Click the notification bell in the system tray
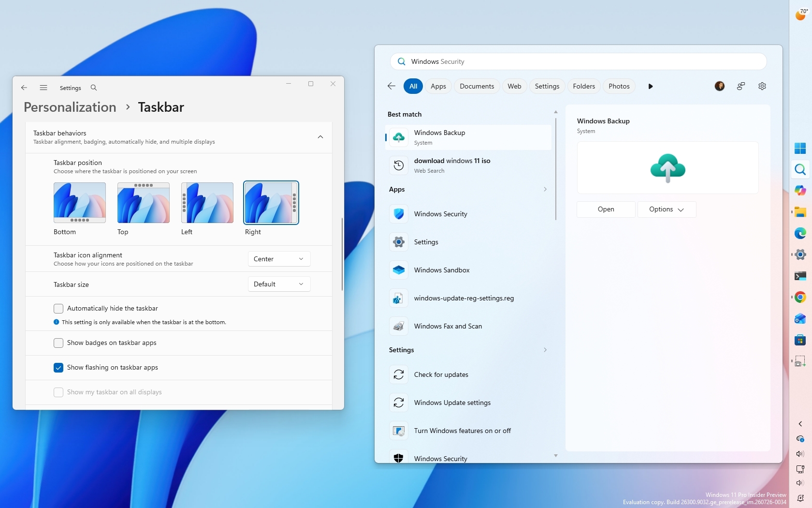Image resolution: width=812 pixels, height=508 pixels. tap(800, 498)
